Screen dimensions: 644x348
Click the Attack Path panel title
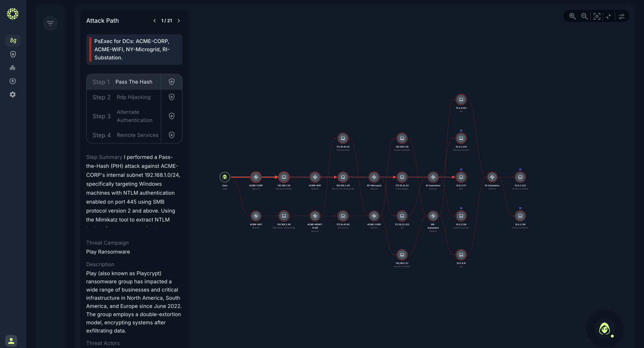pos(102,21)
